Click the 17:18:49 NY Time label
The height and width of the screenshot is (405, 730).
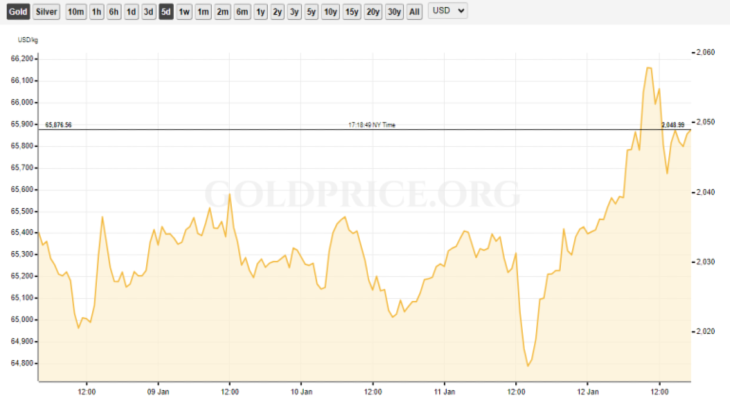(x=372, y=125)
